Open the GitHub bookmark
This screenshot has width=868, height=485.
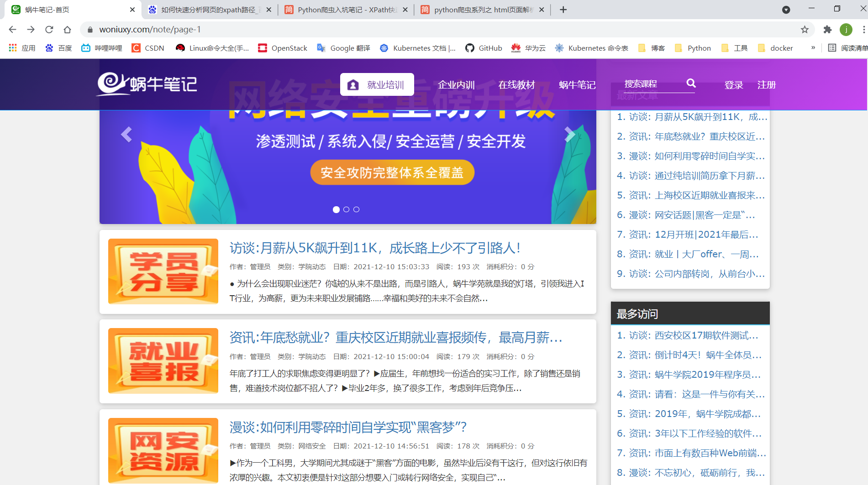484,48
